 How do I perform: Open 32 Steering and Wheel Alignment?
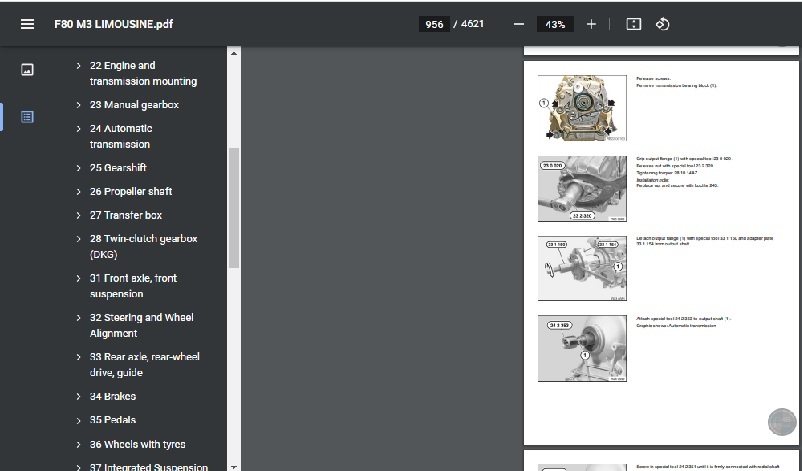142,325
